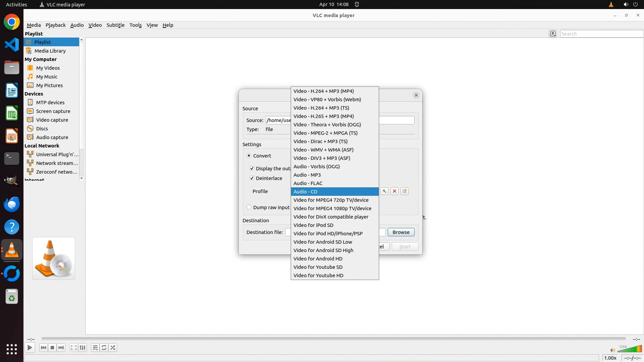Open the Subtitle menu
Image resolution: width=644 pixels, height=362 pixels.
pyautogui.click(x=115, y=25)
